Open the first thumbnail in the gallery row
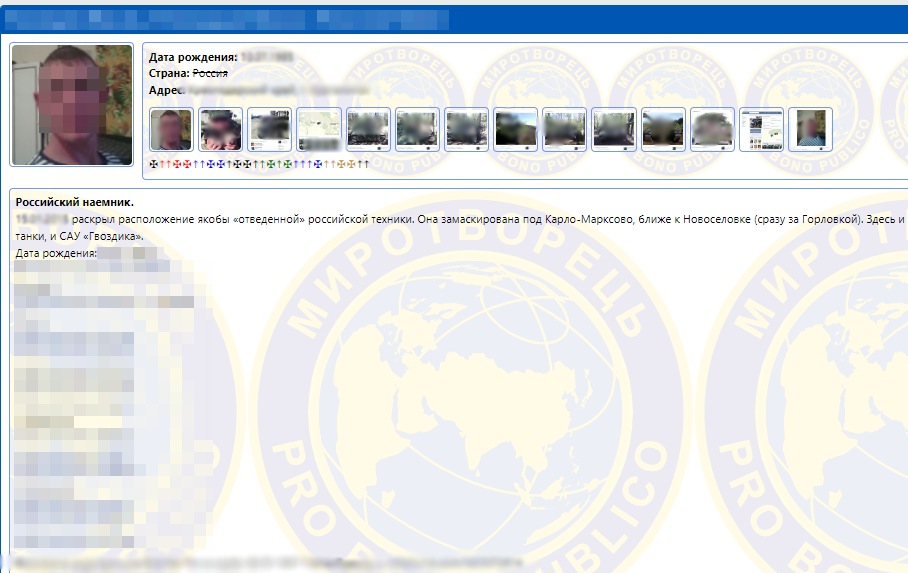 click(x=171, y=130)
